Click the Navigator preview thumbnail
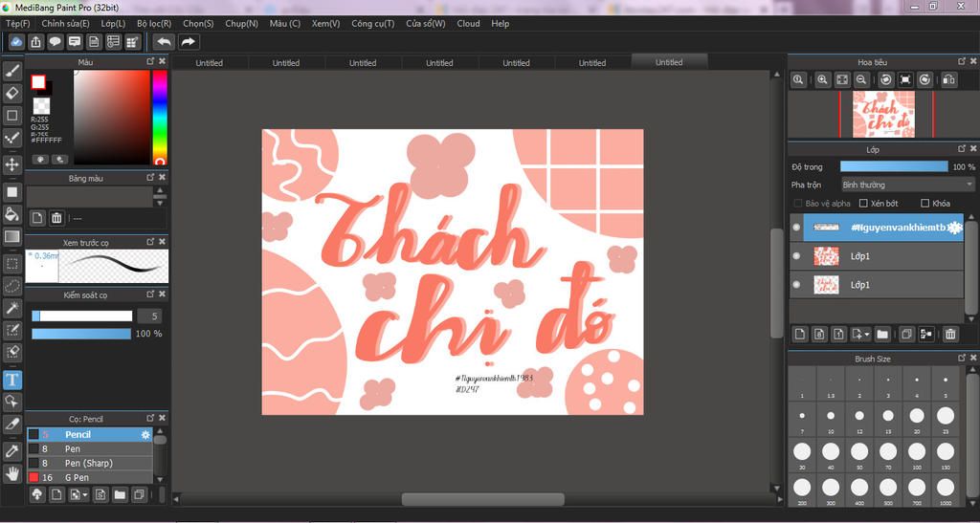The width and height of the screenshot is (980, 523). click(883, 114)
